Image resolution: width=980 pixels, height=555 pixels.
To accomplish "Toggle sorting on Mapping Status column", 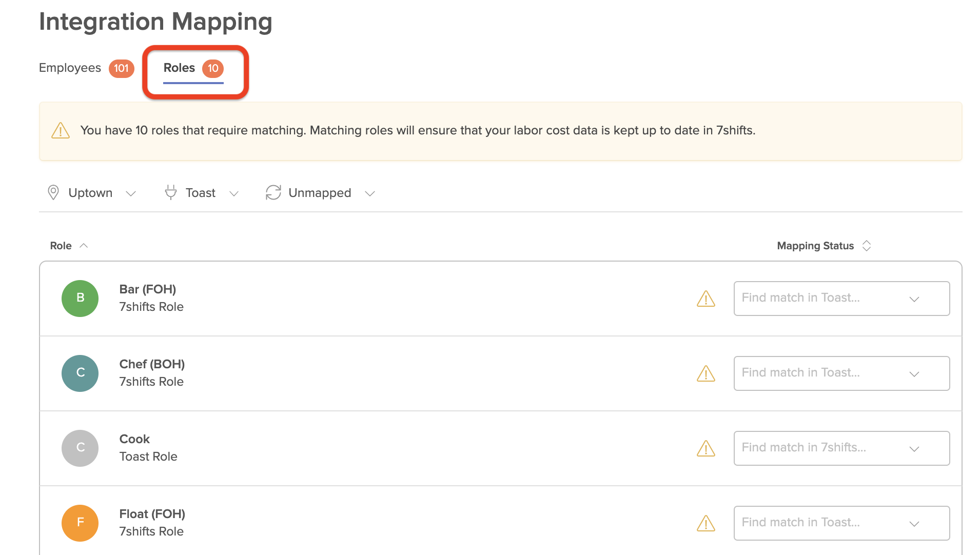I will (866, 245).
